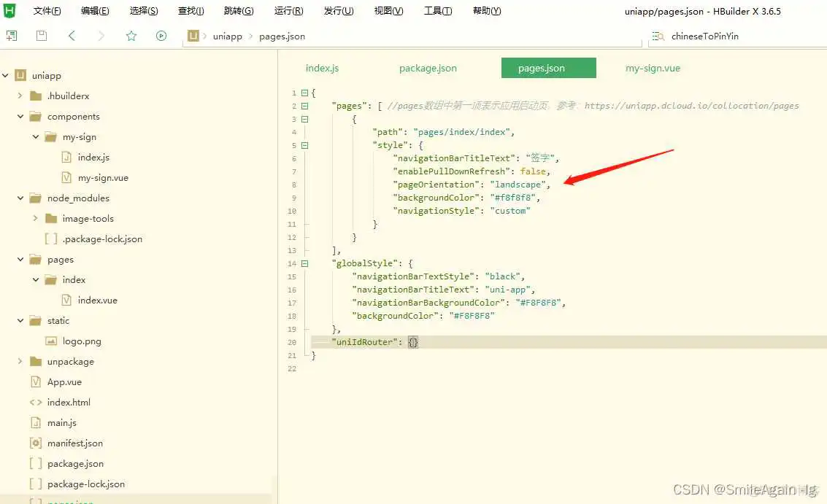Click the Run play icon in the toolbar
The image size is (827, 504).
(x=161, y=35)
